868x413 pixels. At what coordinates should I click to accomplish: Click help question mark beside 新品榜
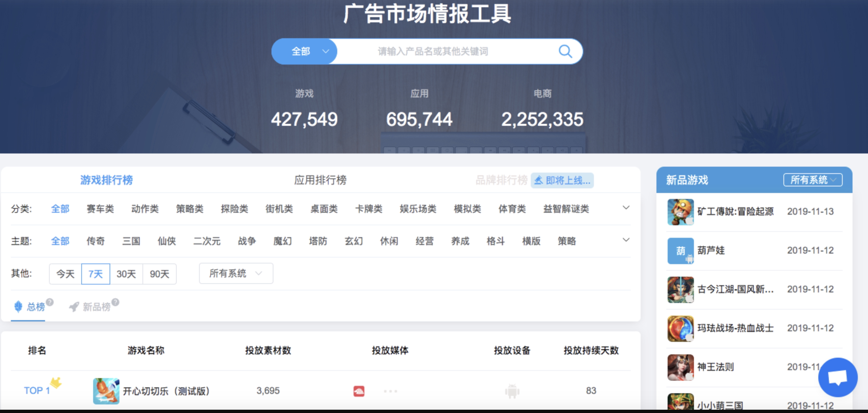point(115,302)
